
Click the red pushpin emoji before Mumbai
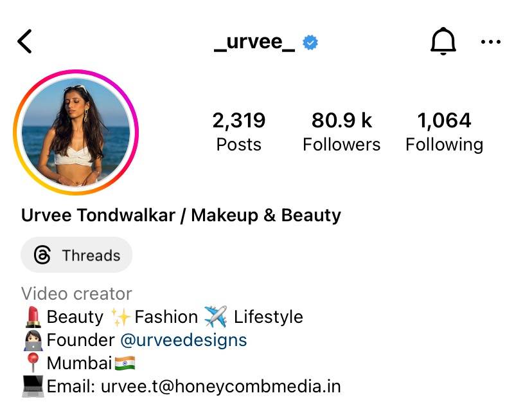33,362
